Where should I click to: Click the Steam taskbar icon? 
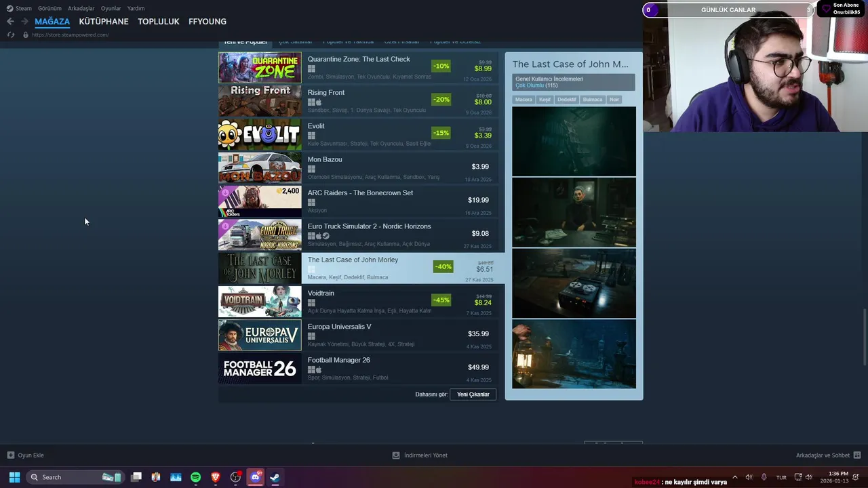[275, 477]
